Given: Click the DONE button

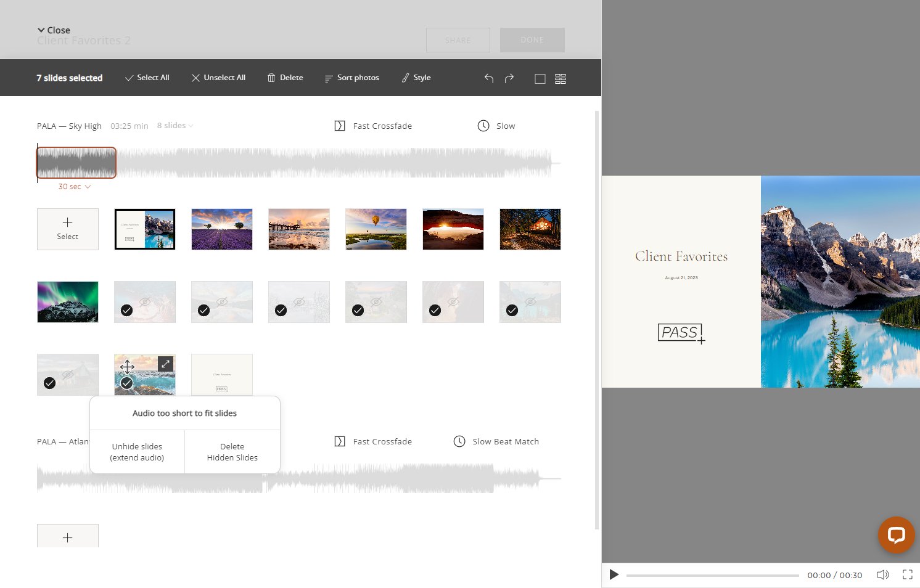Looking at the screenshot, I should 532,40.
